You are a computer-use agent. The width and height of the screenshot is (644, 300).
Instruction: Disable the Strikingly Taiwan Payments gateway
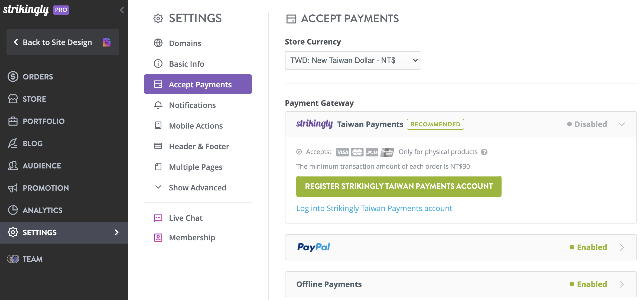point(590,124)
